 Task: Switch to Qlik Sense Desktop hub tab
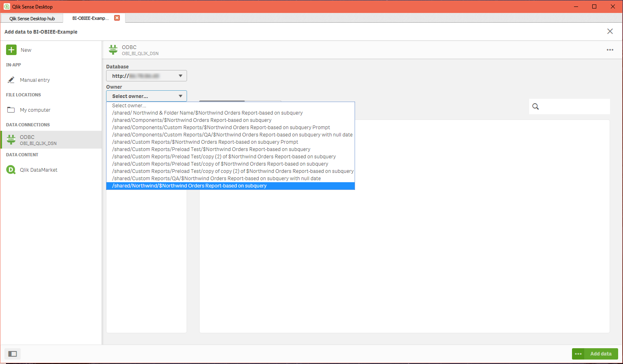[32, 18]
